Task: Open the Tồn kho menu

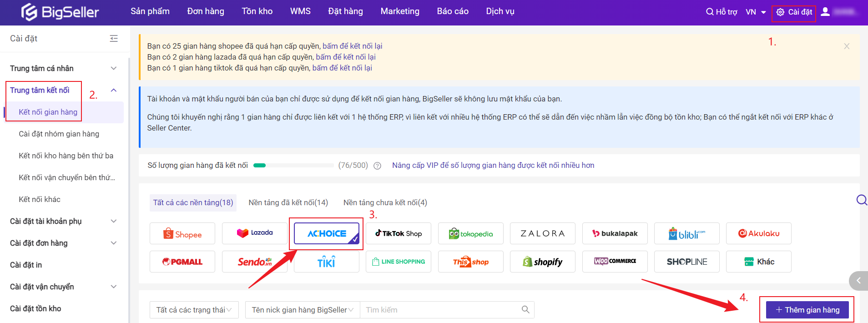Action: pos(257,11)
